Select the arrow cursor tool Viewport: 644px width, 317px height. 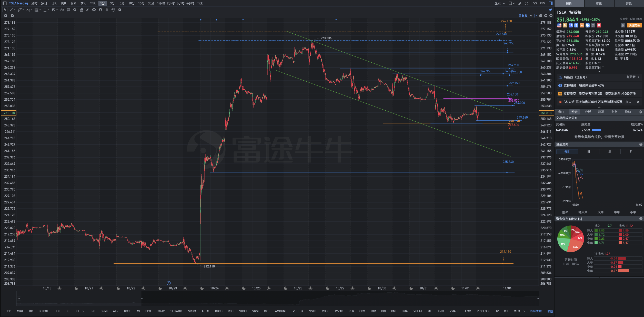click(5, 10)
